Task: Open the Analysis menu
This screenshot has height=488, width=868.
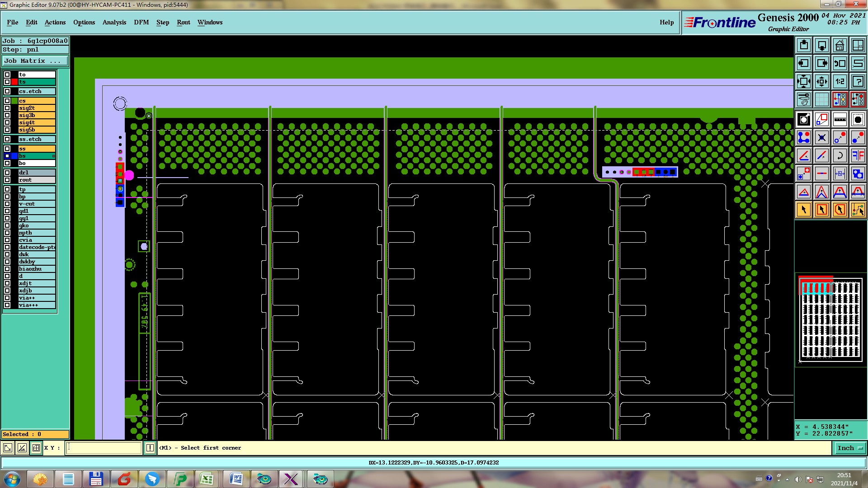Action: pyautogui.click(x=114, y=22)
